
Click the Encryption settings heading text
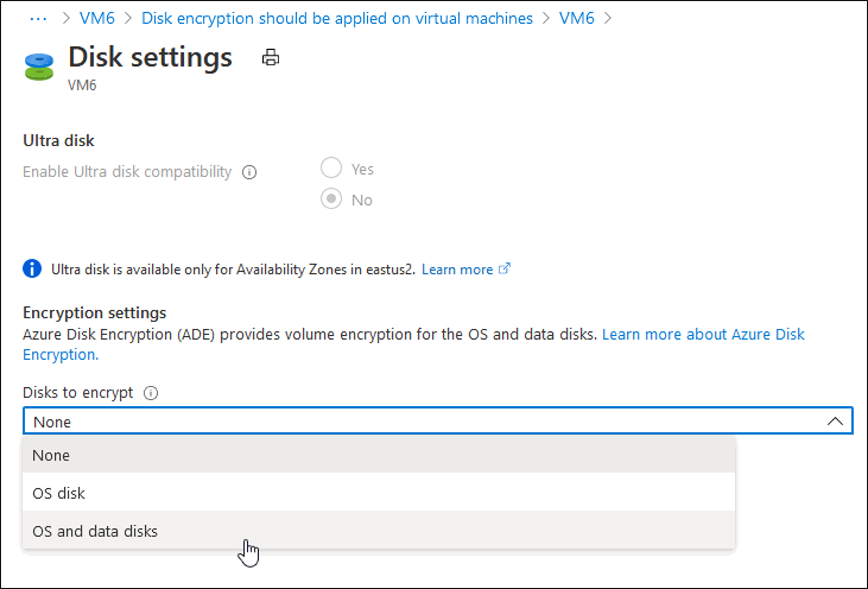(x=94, y=313)
